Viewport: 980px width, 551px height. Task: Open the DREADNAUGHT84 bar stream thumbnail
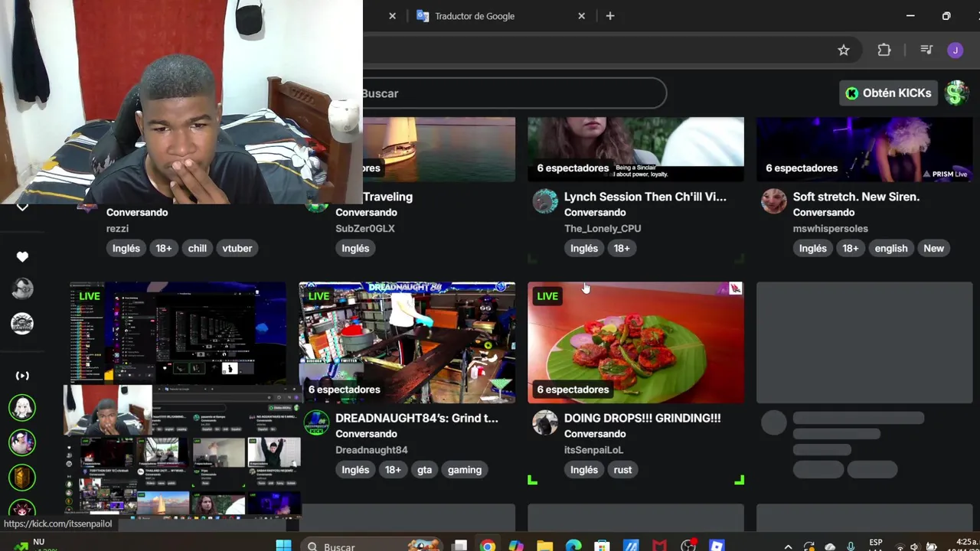click(x=407, y=342)
